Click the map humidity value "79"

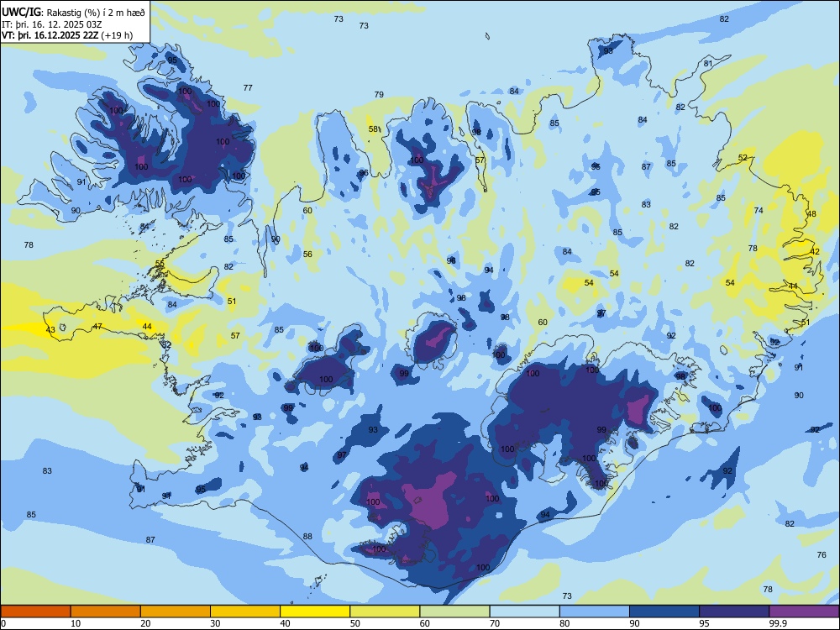(379, 94)
